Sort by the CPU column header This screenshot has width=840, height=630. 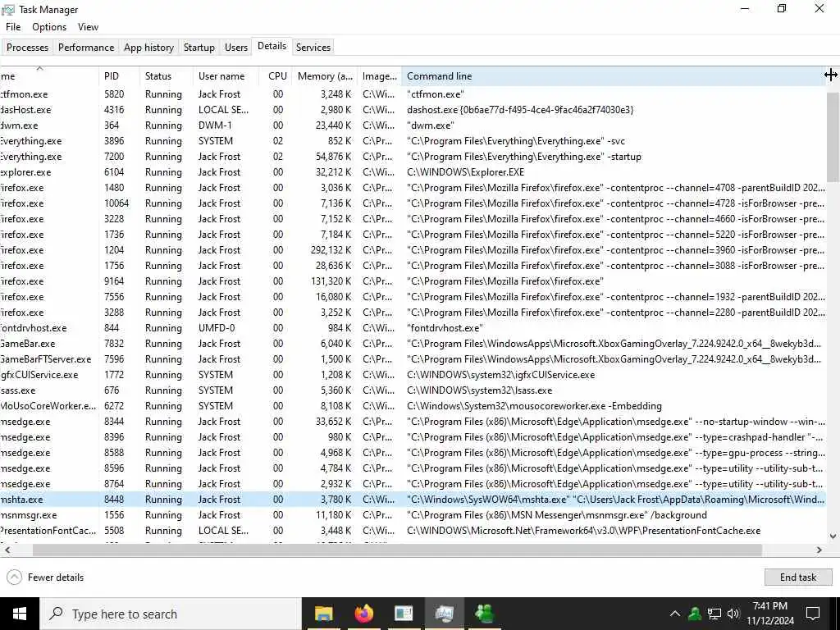tap(276, 76)
